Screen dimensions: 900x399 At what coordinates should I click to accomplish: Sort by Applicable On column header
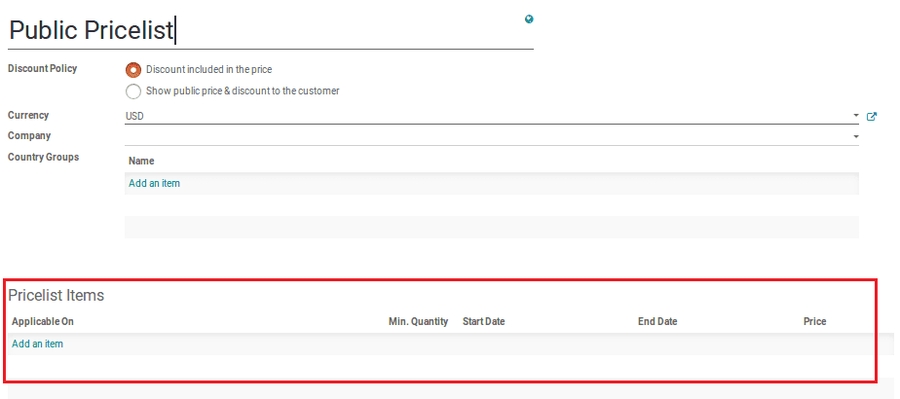click(x=42, y=321)
